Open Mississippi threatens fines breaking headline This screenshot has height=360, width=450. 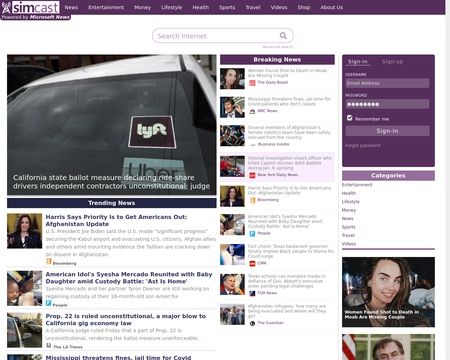coord(289,101)
